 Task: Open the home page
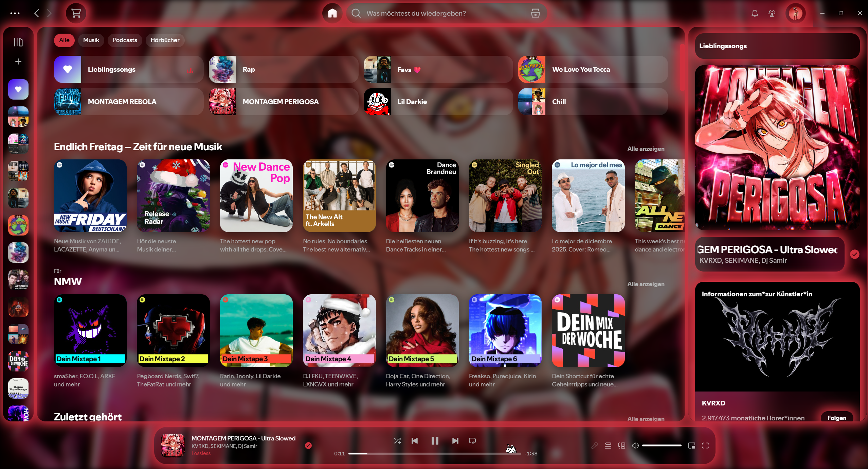(332, 13)
